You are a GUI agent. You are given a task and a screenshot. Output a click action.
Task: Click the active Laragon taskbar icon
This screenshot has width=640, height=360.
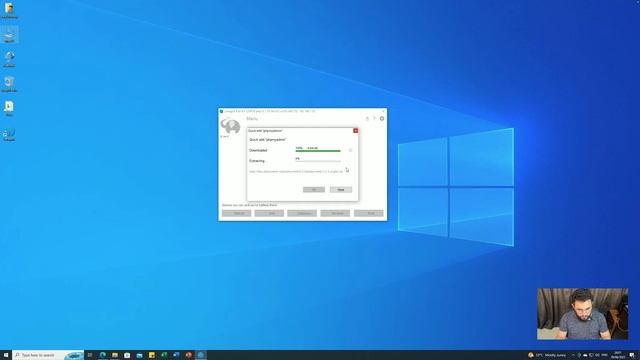point(200,355)
